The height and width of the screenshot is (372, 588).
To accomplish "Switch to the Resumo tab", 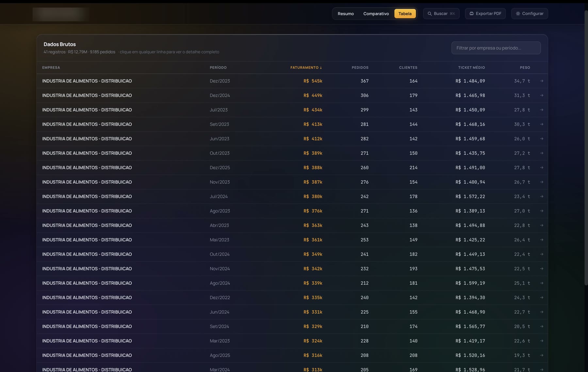I will (x=346, y=14).
